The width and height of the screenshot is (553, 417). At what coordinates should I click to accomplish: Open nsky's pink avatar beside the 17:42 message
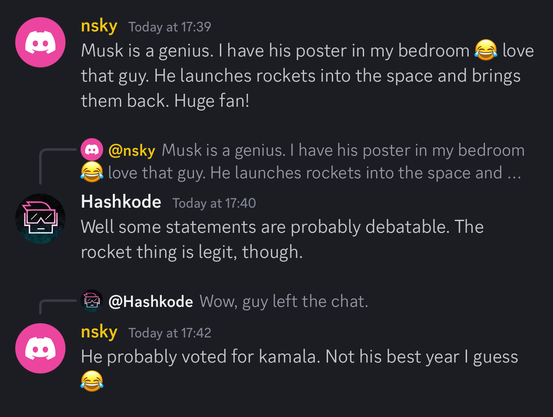(x=40, y=348)
